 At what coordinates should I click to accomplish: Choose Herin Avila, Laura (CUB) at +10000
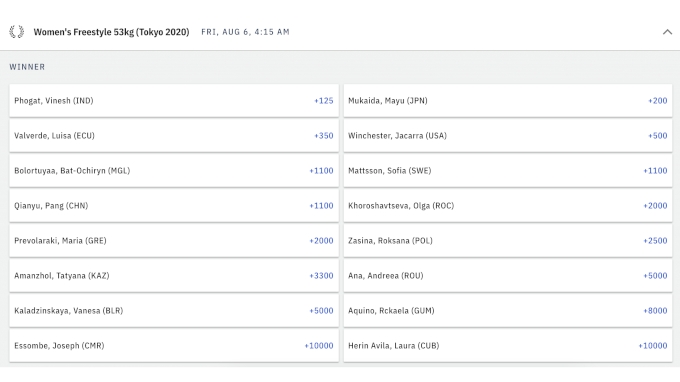pyautogui.click(x=508, y=346)
